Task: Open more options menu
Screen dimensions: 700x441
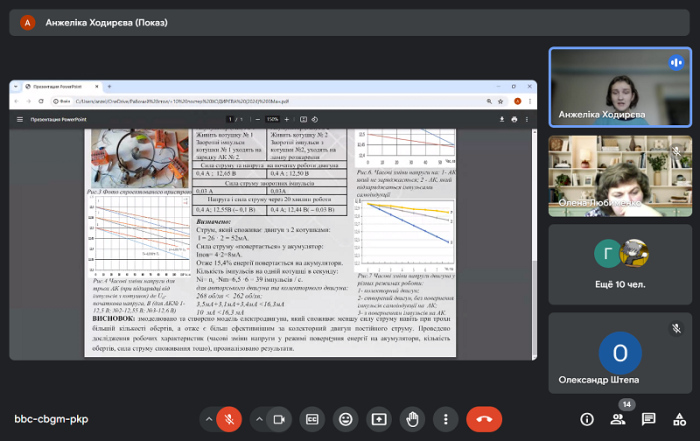Action: point(443,419)
